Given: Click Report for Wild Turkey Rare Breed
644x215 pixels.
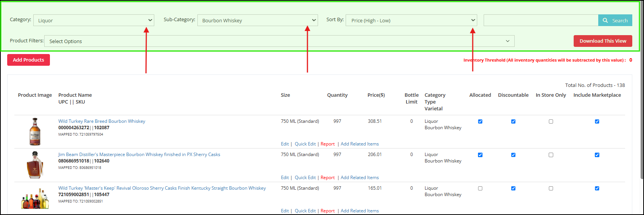Looking at the screenshot, I should click(327, 144).
